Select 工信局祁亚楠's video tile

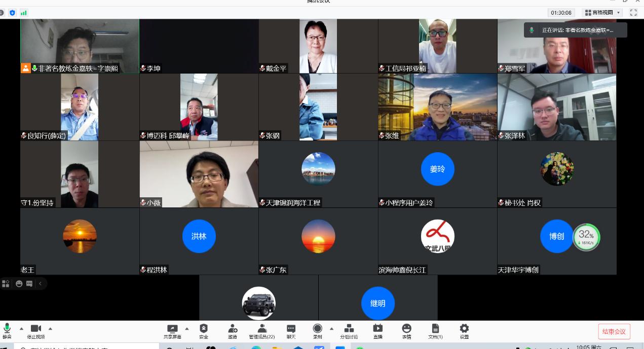pos(437,46)
